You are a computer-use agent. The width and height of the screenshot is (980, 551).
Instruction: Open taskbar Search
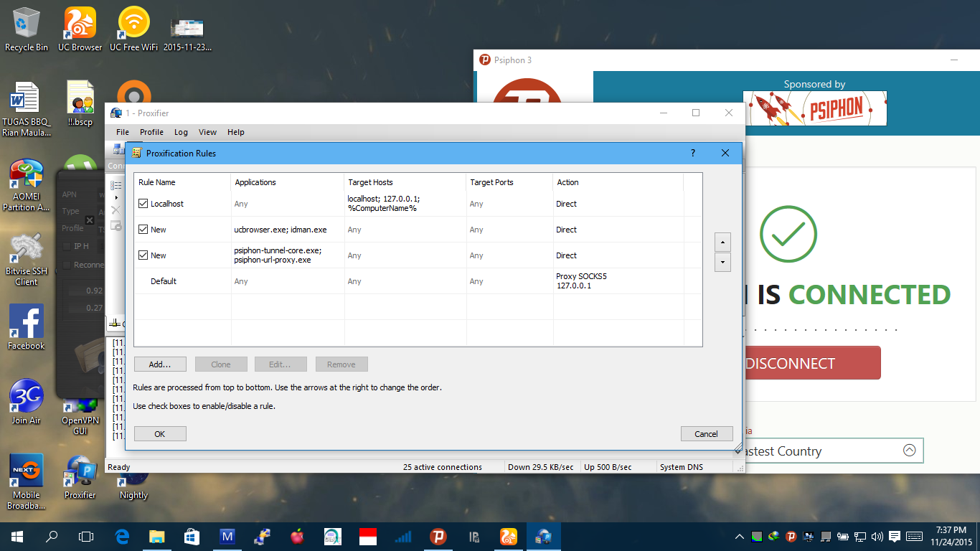52,536
